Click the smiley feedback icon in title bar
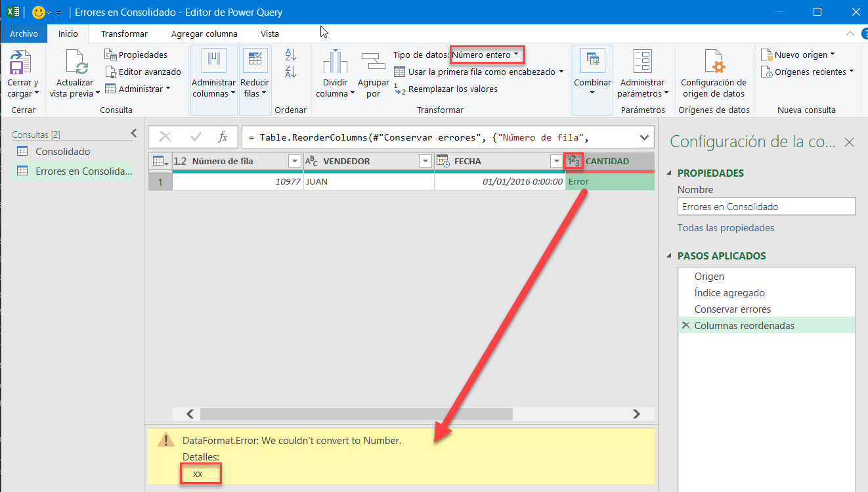The width and height of the screenshot is (868, 492). click(x=39, y=12)
